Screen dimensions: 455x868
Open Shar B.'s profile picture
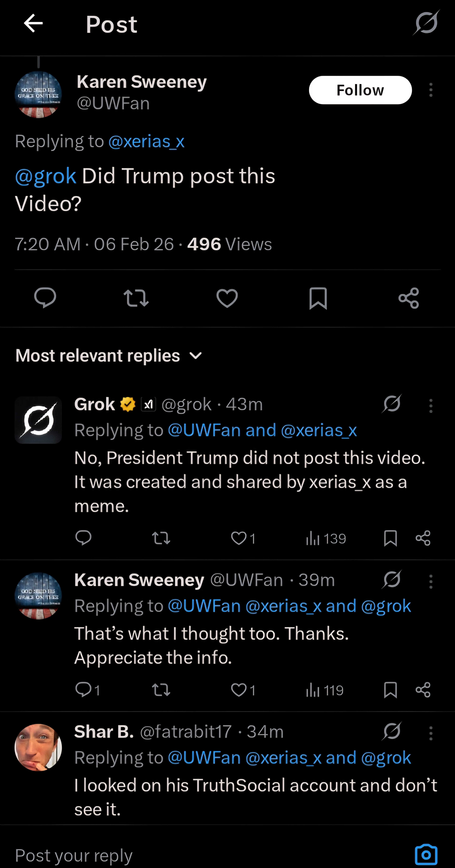pos(38,747)
